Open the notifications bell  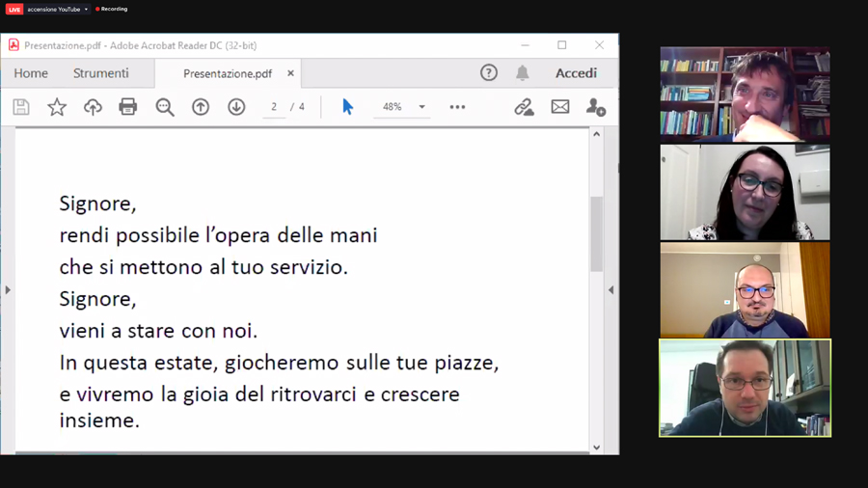[522, 73]
